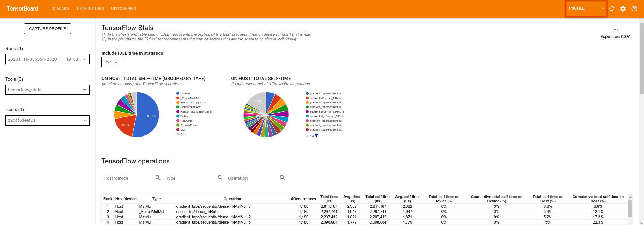Click search icon in Type filter
The height and width of the screenshot is (225, 644).
(220, 178)
